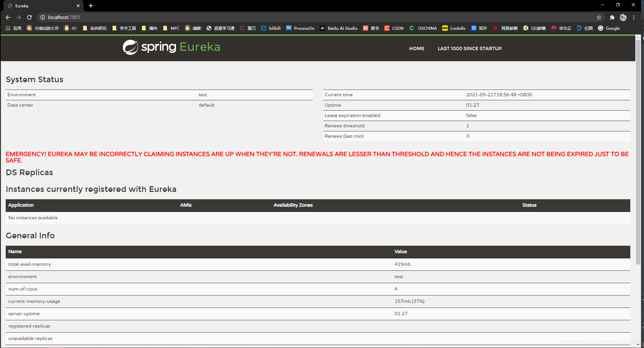Screen dimensions: 644x348
Task: Click the scrollbar down arrow
Action: pyautogui.click(x=638, y=344)
